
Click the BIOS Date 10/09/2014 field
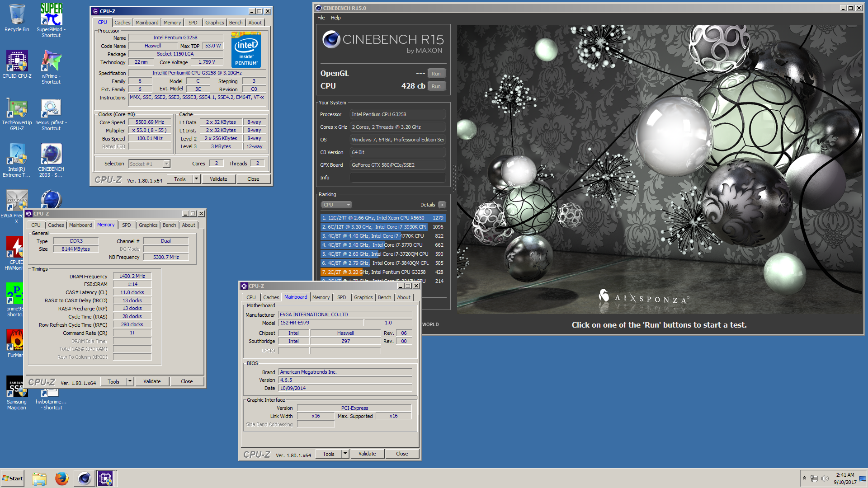345,388
